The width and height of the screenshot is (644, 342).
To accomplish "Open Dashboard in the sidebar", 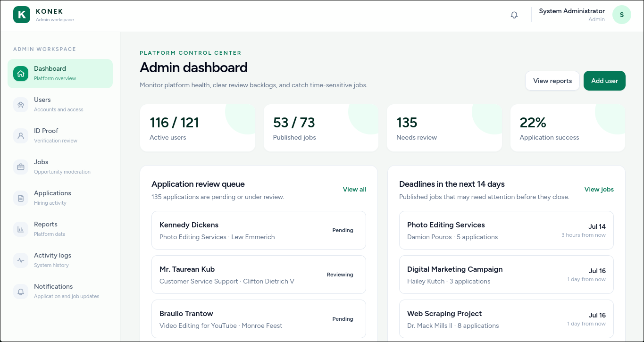I will [x=60, y=74].
